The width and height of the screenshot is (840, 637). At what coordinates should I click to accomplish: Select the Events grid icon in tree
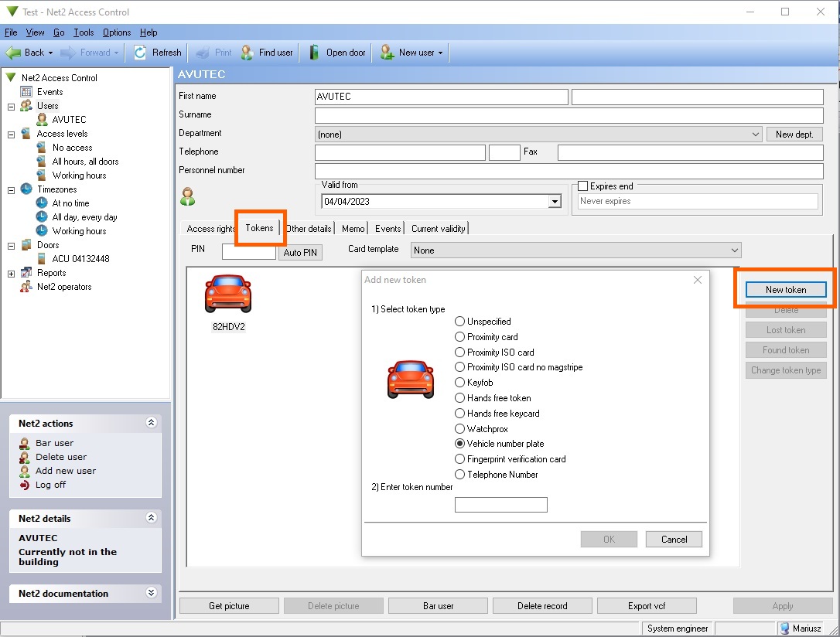point(26,91)
